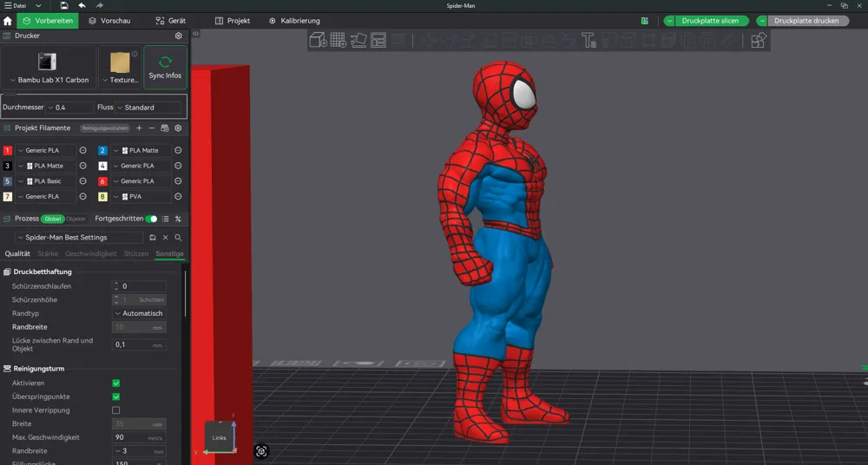Image resolution: width=868 pixels, height=465 pixels.
Task: Click the yellow filament 8 color swatch
Action: click(103, 197)
